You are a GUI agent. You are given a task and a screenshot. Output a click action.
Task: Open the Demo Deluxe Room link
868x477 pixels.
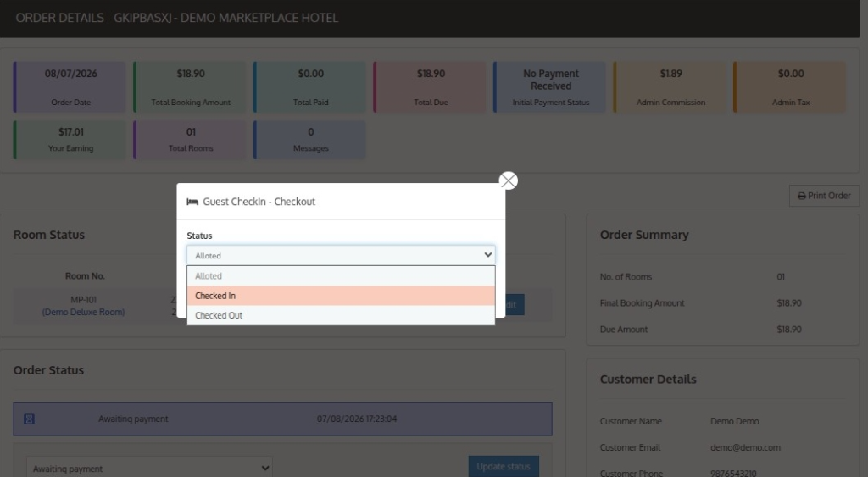click(84, 312)
